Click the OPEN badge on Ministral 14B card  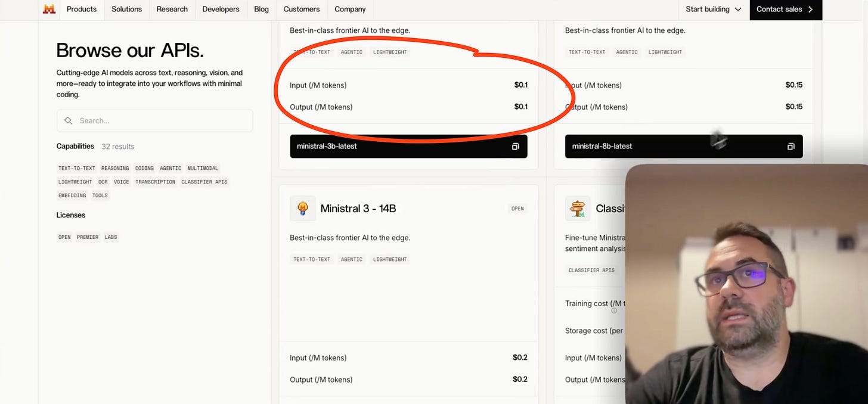point(517,209)
